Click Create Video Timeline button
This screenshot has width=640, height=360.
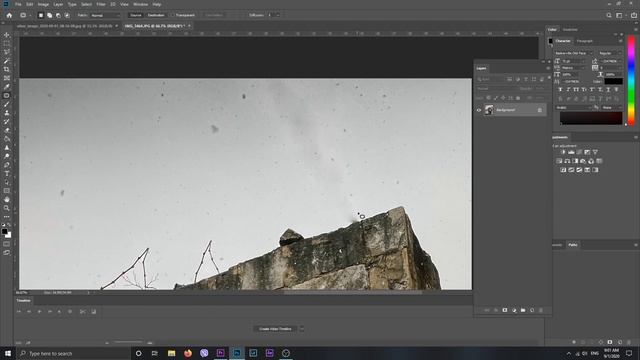(276, 329)
